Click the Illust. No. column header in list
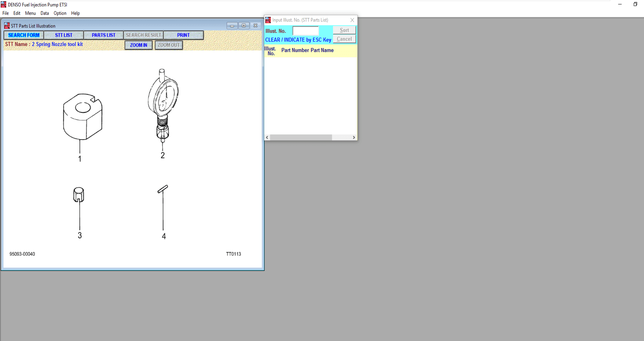This screenshot has width=644, height=341. point(270,51)
